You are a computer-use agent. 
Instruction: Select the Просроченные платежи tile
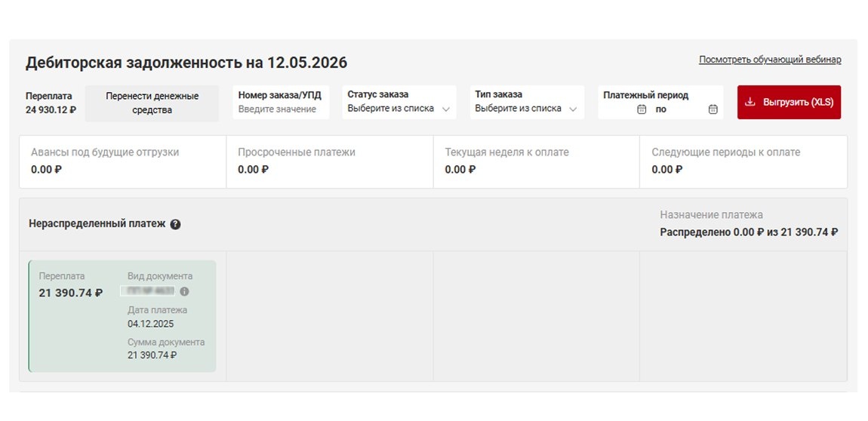pos(330,161)
